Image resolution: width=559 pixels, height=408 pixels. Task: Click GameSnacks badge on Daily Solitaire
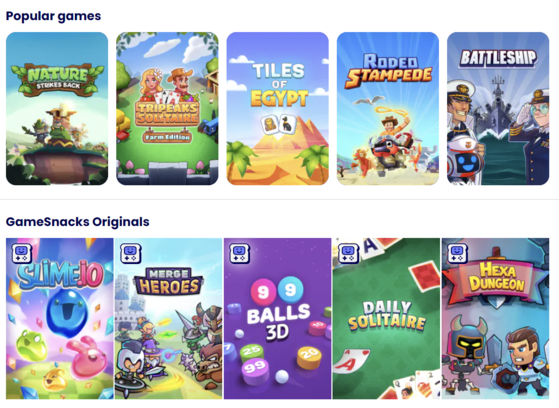(348, 254)
